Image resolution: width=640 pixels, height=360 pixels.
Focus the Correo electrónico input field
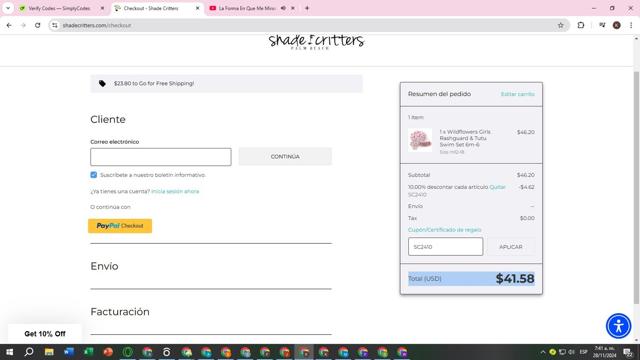[161, 157]
